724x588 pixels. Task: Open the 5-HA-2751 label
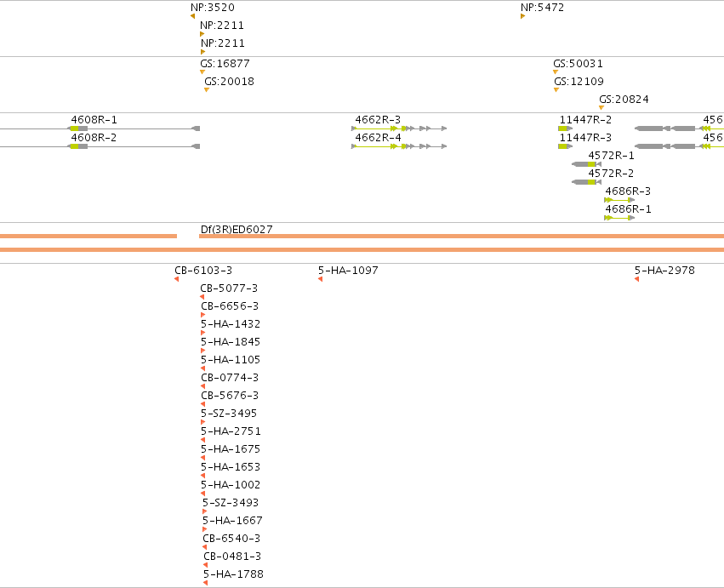(x=231, y=431)
